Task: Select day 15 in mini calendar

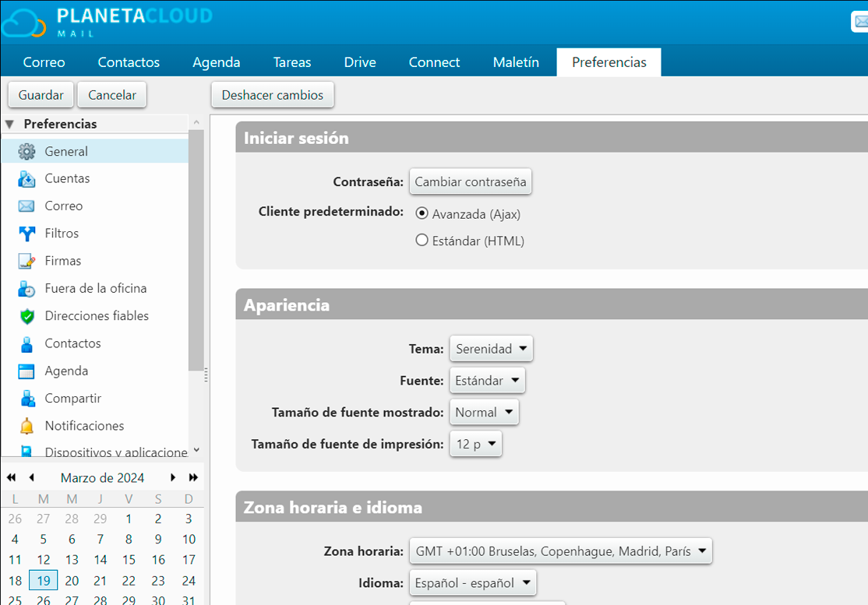Action: coord(129,560)
